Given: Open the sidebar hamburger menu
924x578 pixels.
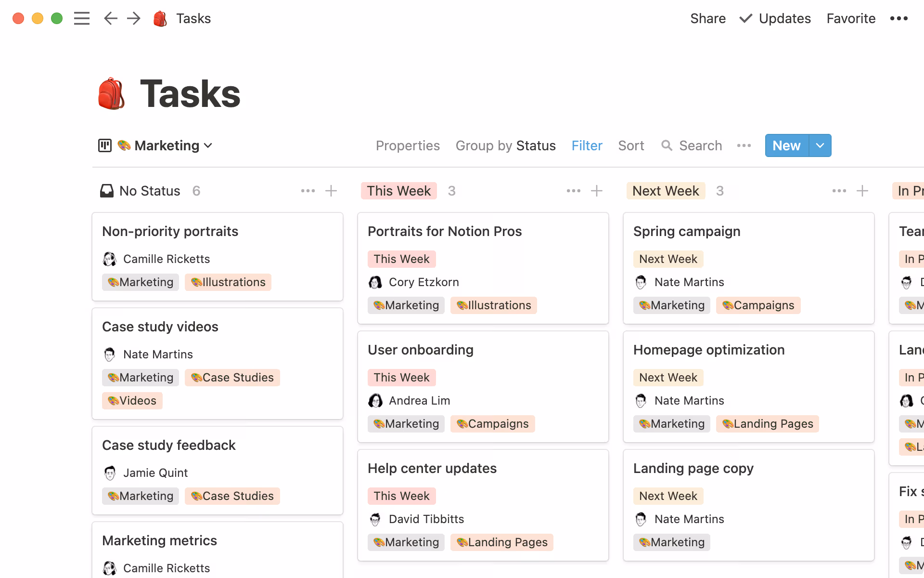Looking at the screenshot, I should [x=82, y=18].
